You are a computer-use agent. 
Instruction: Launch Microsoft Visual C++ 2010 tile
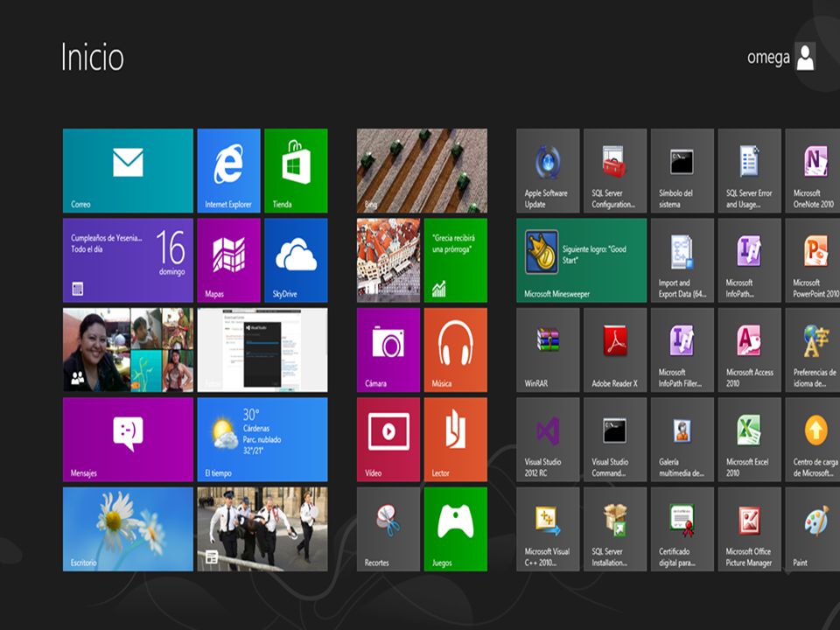[x=548, y=528]
